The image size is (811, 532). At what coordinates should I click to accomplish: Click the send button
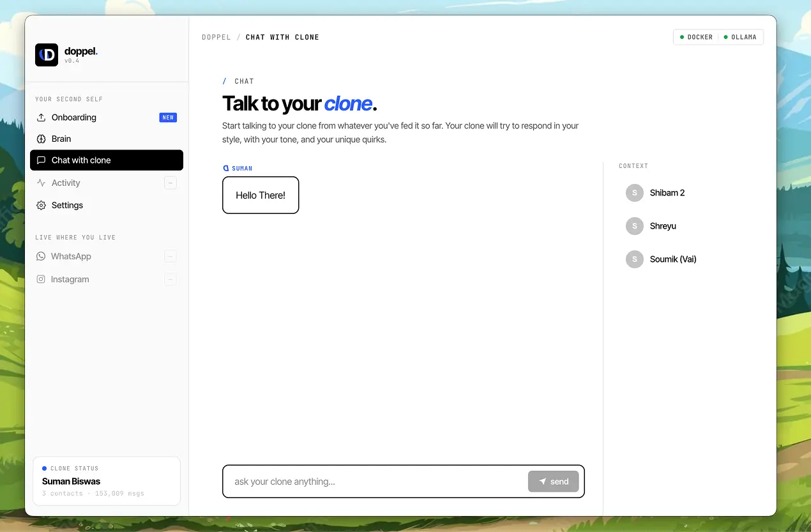553,482
